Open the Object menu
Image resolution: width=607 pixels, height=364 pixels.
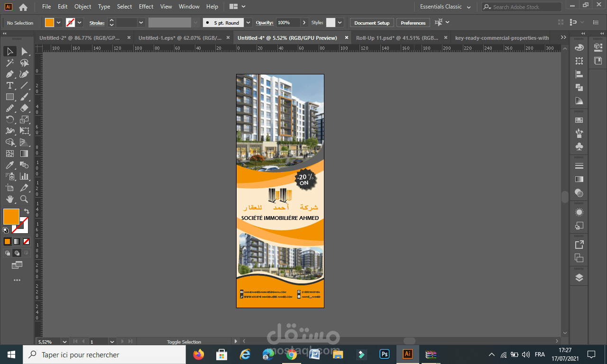tap(83, 7)
